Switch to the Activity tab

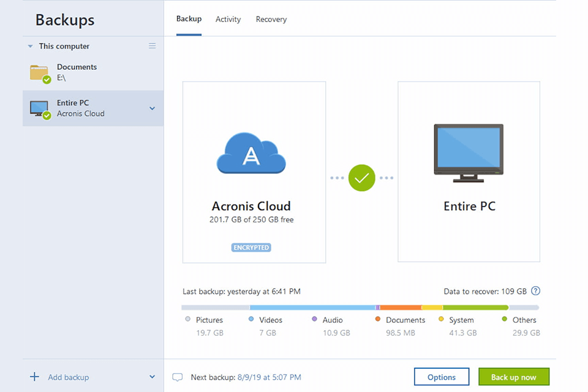pyautogui.click(x=228, y=19)
